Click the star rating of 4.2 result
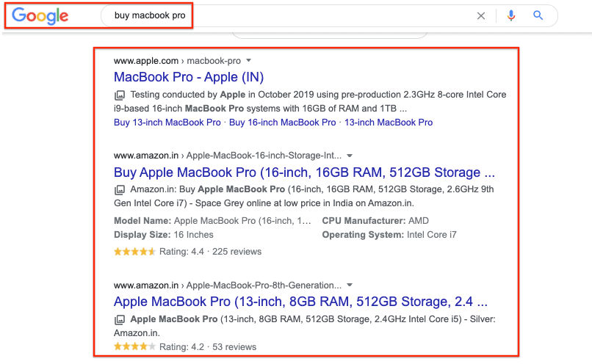The height and width of the screenshot is (364, 592). tap(134, 346)
